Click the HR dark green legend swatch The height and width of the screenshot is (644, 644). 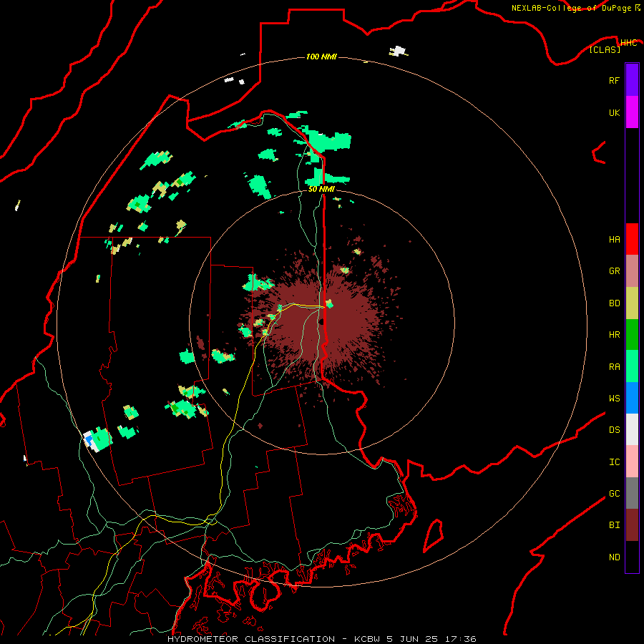[632, 334]
